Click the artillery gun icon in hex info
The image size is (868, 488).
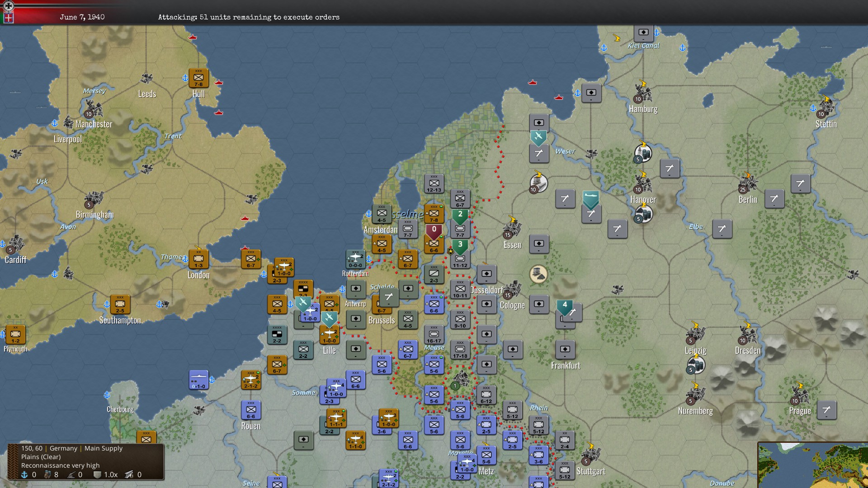(x=71, y=474)
